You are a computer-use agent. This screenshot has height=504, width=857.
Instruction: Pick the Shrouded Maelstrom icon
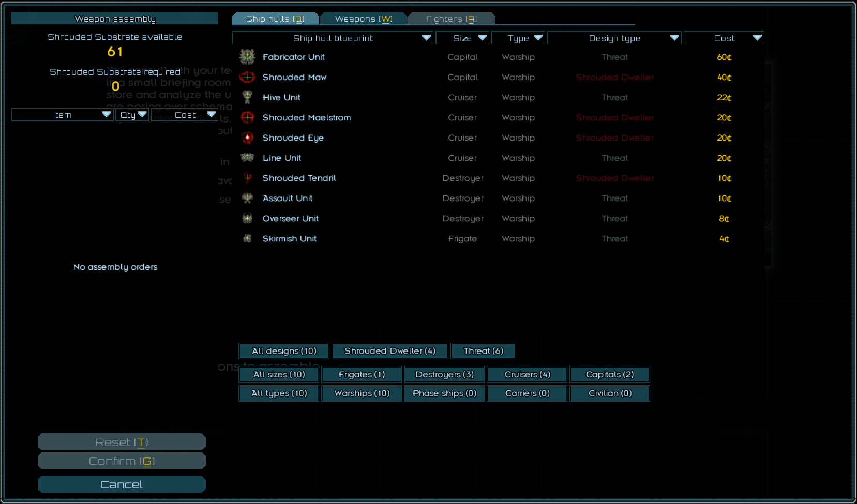[247, 117]
